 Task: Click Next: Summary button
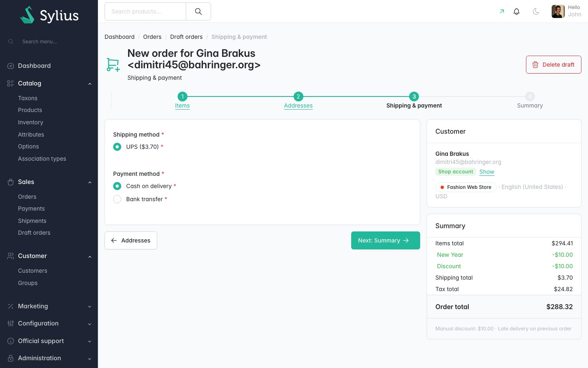[385, 240]
